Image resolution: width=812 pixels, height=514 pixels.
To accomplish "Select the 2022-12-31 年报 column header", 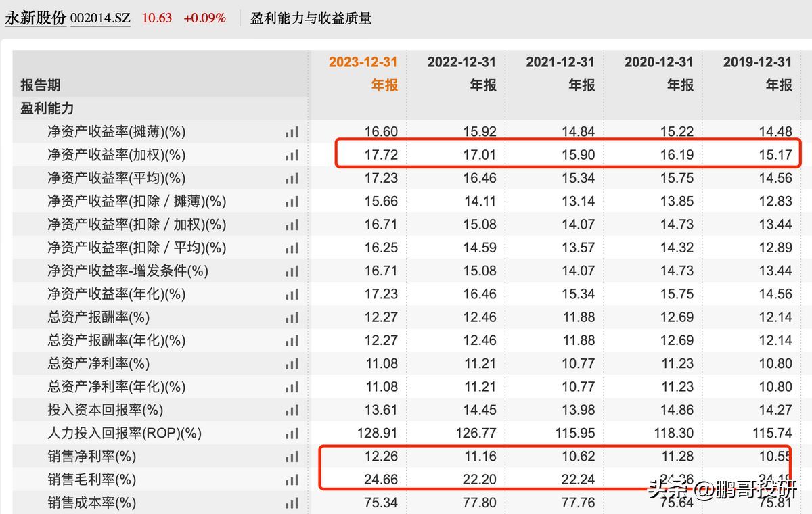I will [x=461, y=73].
